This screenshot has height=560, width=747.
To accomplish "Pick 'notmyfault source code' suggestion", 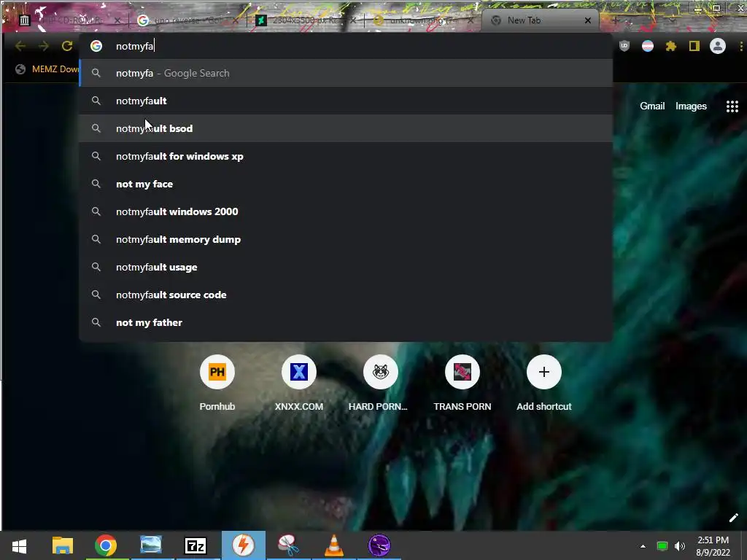I will pyautogui.click(x=346, y=295).
